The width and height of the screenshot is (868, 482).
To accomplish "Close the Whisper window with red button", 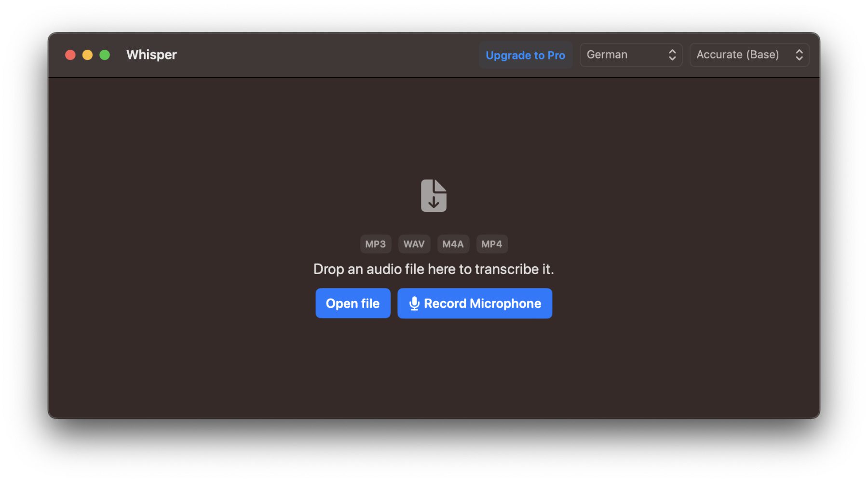I will coord(70,55).
